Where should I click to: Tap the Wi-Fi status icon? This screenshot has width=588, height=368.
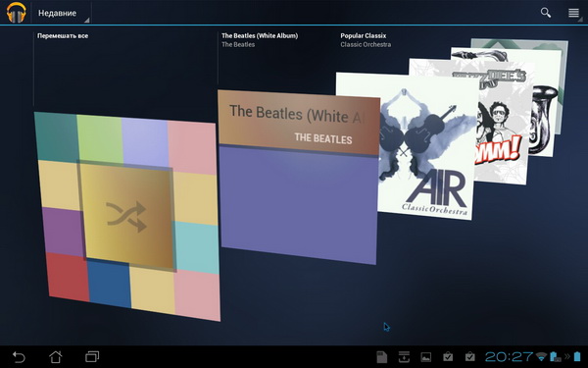541,356
